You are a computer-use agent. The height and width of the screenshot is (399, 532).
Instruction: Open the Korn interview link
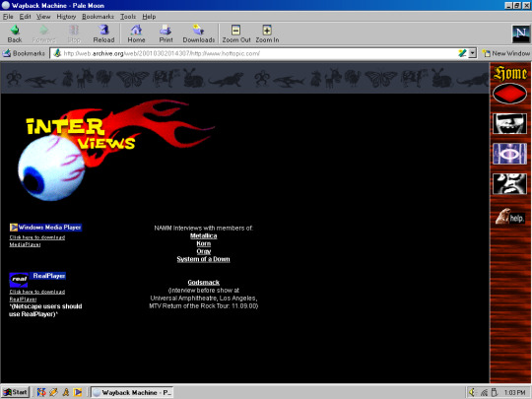pyautogui.click(x=204, y=243)
